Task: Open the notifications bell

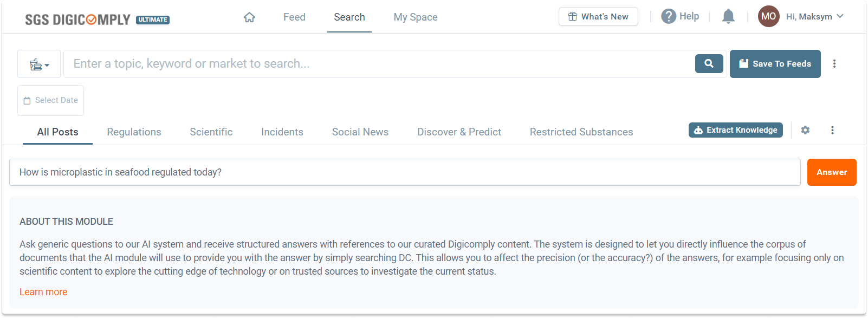Action: tap(728, 17)
